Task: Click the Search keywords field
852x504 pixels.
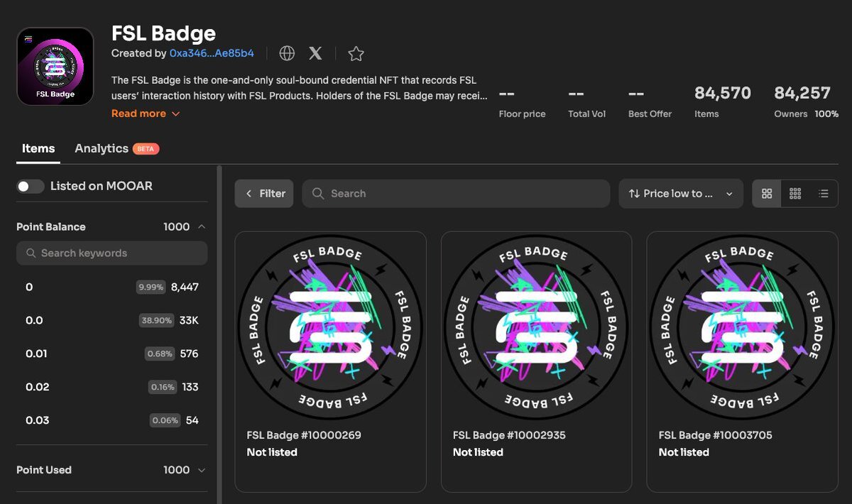Action: coord(112,253)
